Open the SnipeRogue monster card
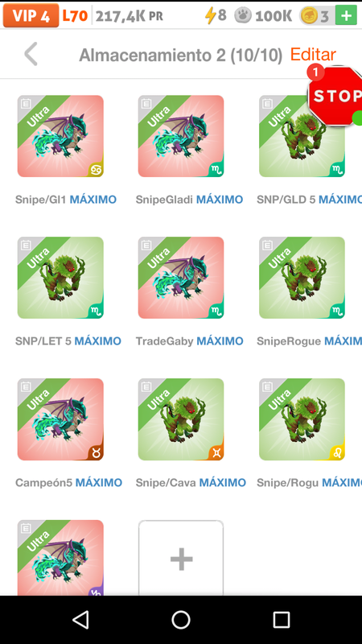 tap(302, 278)
